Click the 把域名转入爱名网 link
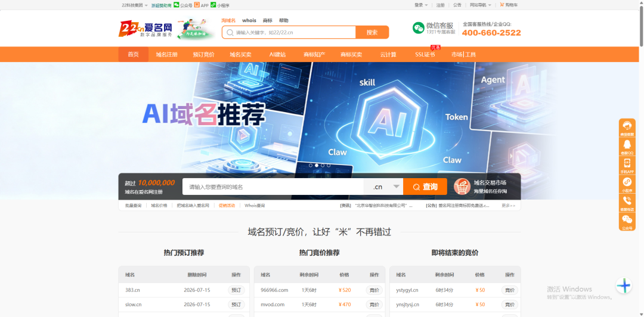644x317 pixels. tap(193, 206)
